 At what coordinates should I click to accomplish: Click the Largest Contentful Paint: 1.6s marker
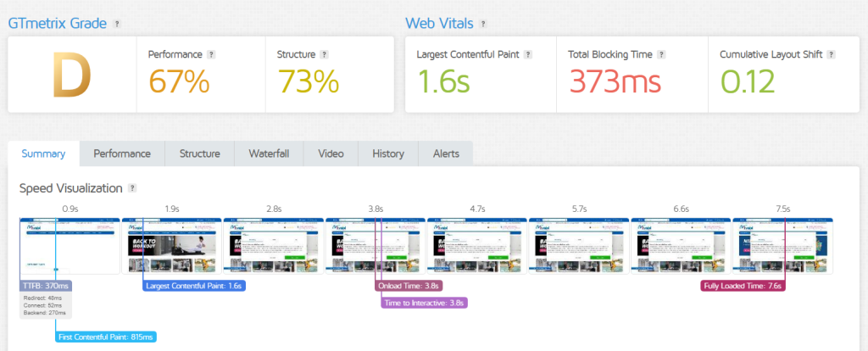click(194, 287)
